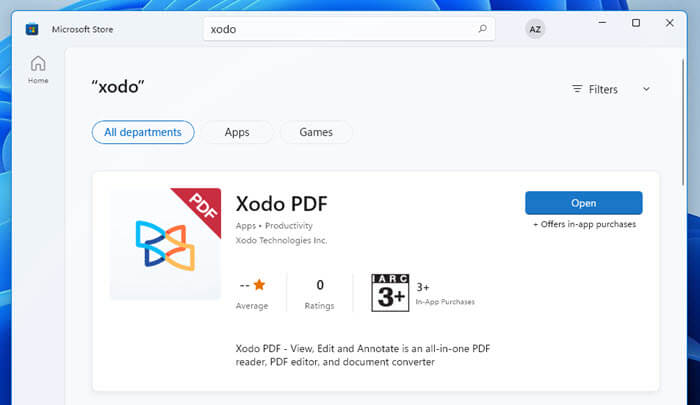Click the IARC 3+ rating badge
Viewport: 700px width, 405px height.
[x=390, y=292]
